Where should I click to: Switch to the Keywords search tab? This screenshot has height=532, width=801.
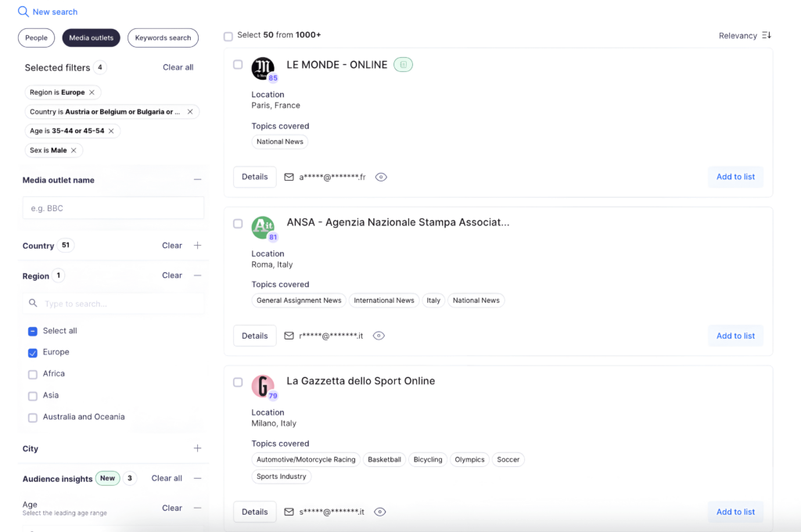(x=163, y=38)
